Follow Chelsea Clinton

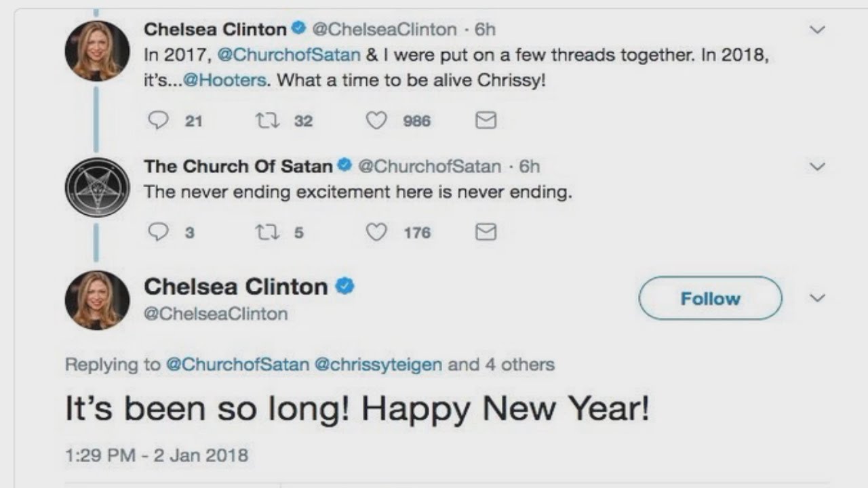pyautogui.click(x=710, y=298)
